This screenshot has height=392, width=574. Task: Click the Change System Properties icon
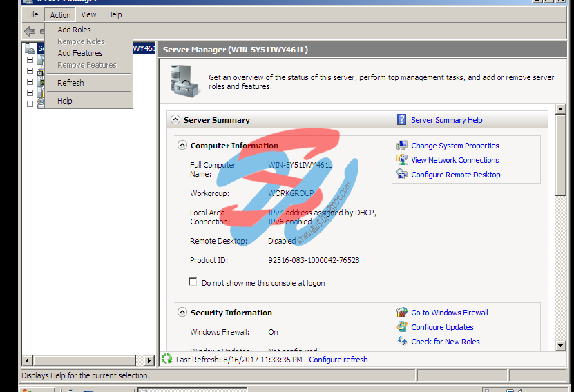click(x=402, y=146)
